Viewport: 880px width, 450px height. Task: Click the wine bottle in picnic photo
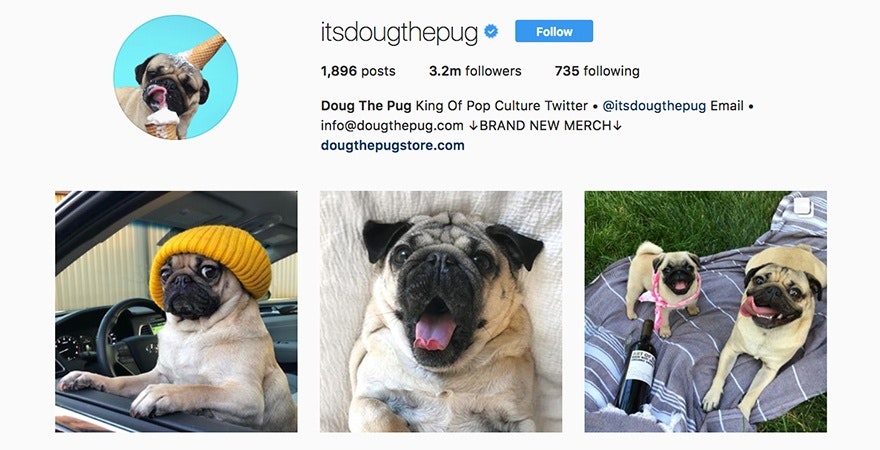click(x=638, y=366)
